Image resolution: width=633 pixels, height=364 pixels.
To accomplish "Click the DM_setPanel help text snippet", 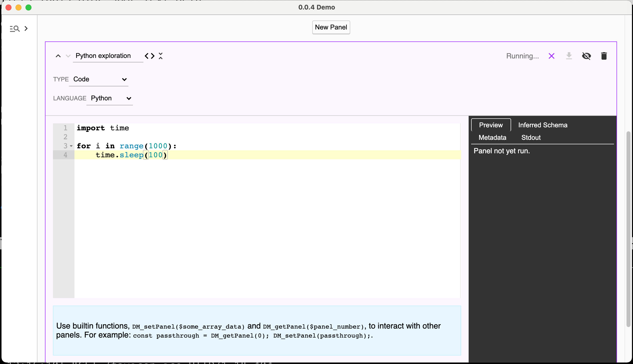I will (x=188, y=327).
